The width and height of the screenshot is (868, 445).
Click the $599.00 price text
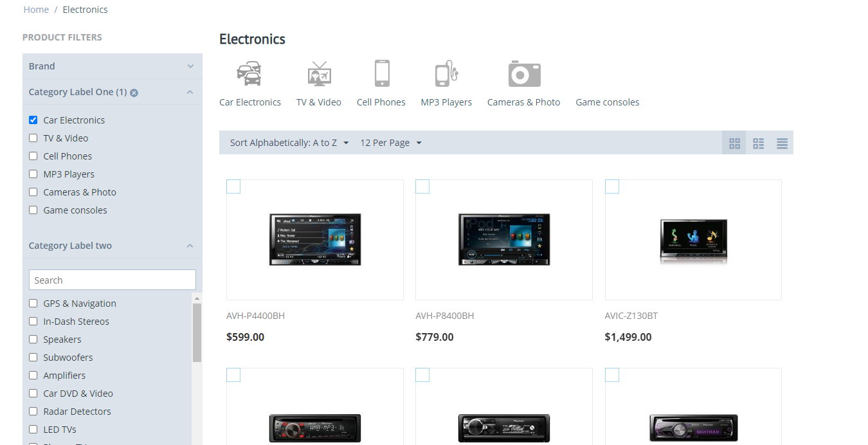pos(246,337)
